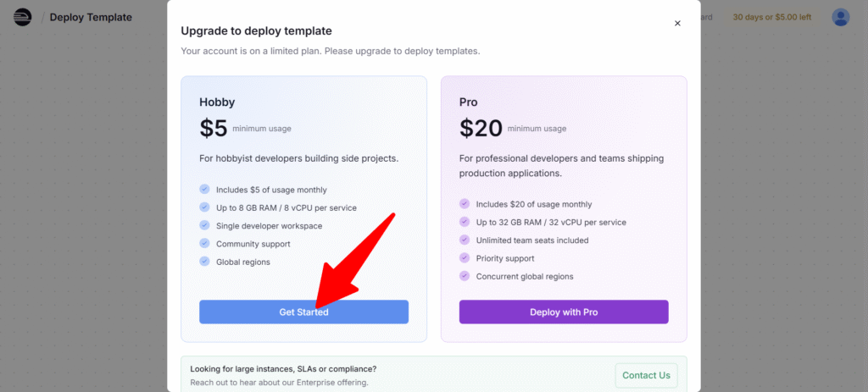Click Deploy with Pro button

point(564,312)
